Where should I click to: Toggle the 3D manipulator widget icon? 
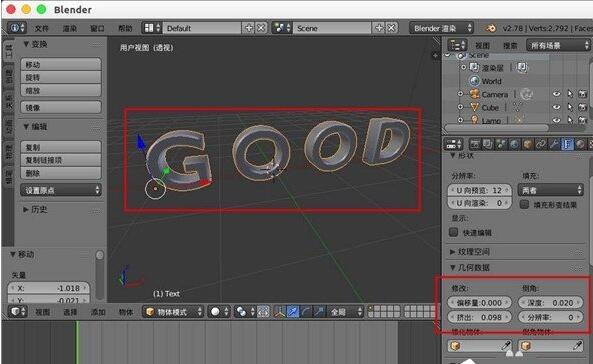pyautogui.click(x=279, y=312)
